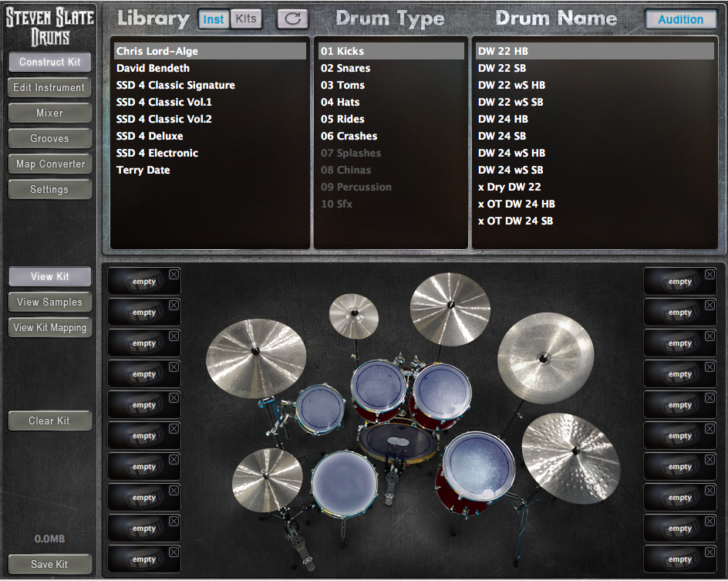Open the Map Converter page
This screenshot has height=581, width=728.
[49, 164]
